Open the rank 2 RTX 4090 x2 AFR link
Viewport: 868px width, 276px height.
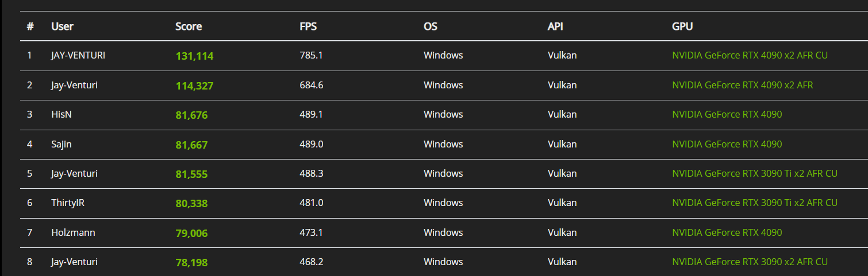click(742, 85)
